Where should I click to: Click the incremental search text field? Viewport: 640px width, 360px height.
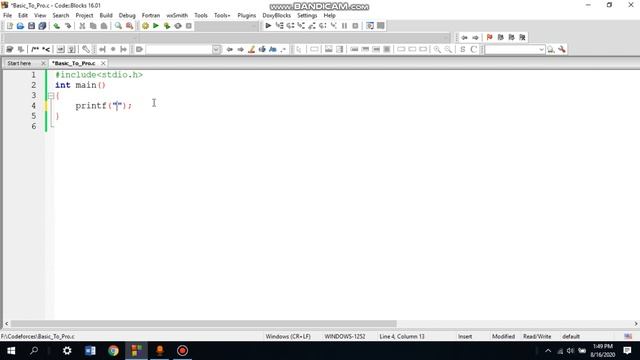point(179,49)
